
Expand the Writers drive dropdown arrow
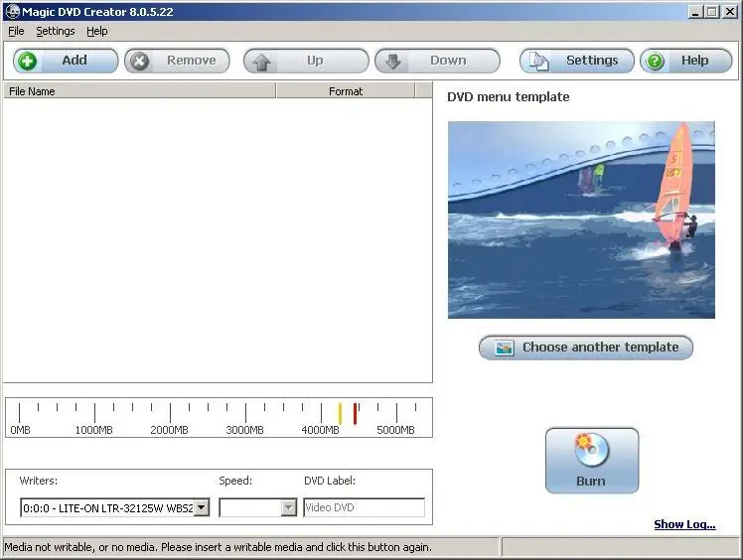202,507
